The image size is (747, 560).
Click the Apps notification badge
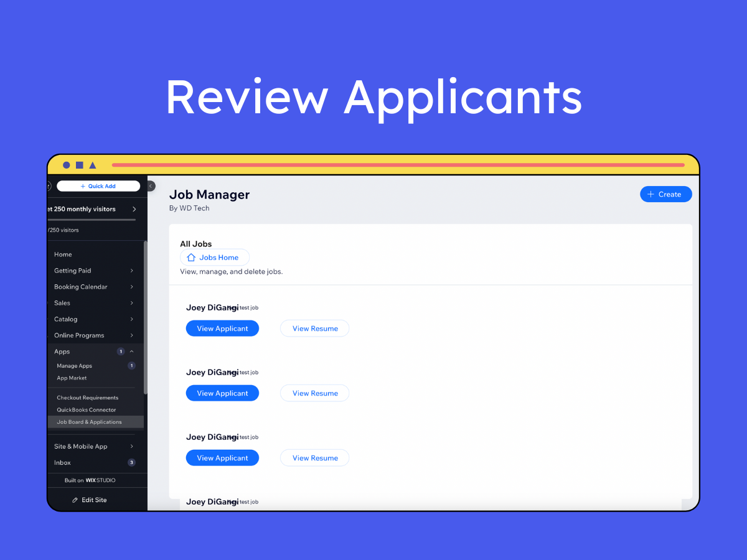pos(121,352)
